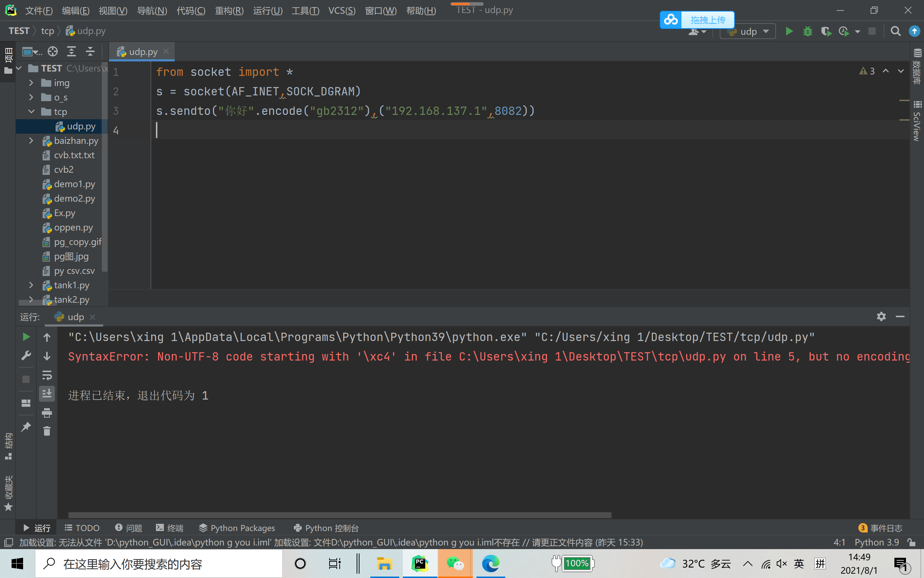Image resolution: width=924 pixels, height=578 pixels.
Task: Click down stack trace arrow in run panel
Action: 47,356
